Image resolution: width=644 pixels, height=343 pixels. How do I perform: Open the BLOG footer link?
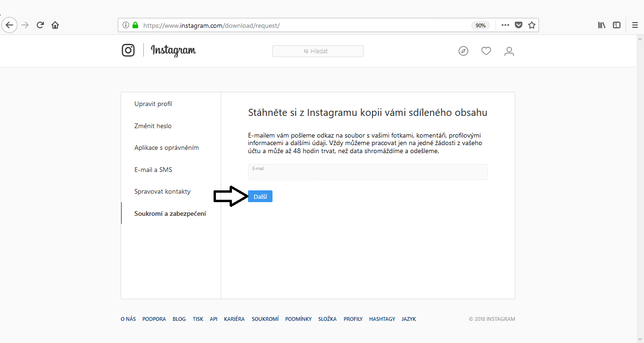(179, 319)
